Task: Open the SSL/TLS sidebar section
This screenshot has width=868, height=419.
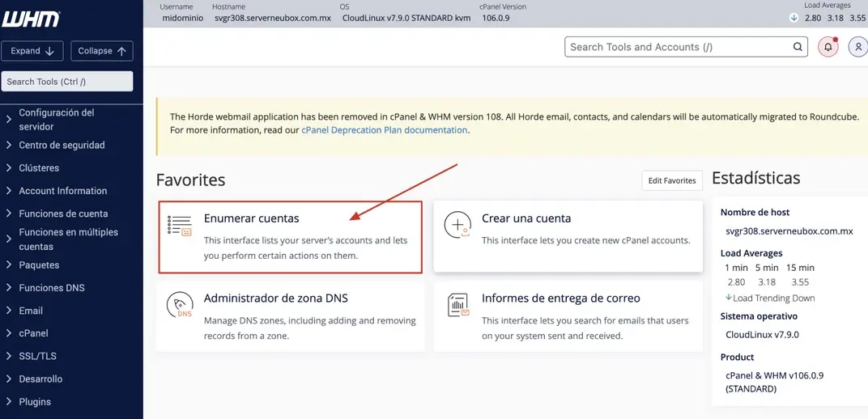Action: coord(37,356)
